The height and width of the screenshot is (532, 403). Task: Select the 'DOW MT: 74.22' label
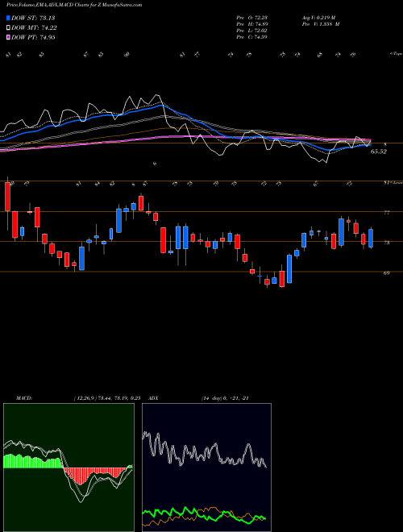pos(34,28)
